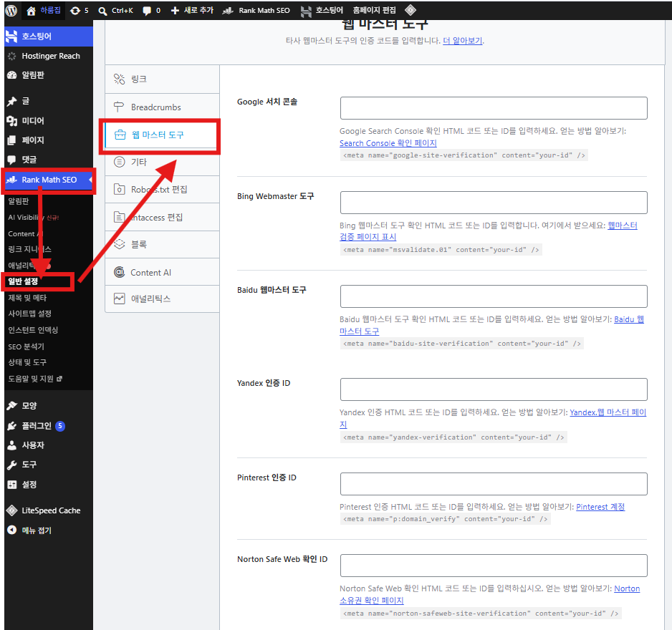Open 도움말 및 지원 external link
The width and height of the screenshot is (672, 630).
[x=35, y=379]
